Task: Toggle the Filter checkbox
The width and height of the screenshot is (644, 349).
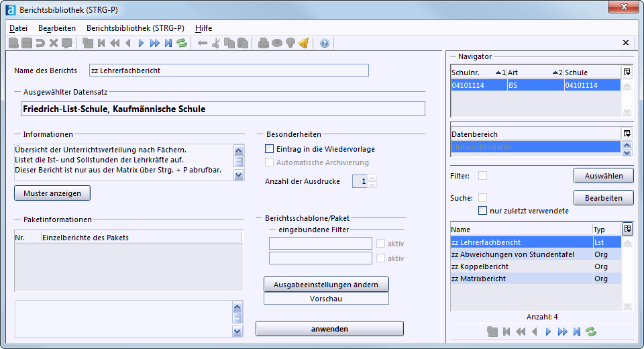Action: [482, 176]
